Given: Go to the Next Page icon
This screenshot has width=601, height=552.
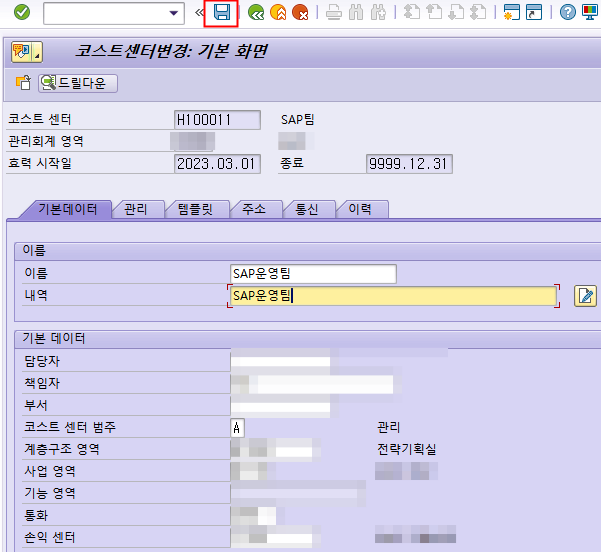Looking at the screenshot, I should point(456,13).
